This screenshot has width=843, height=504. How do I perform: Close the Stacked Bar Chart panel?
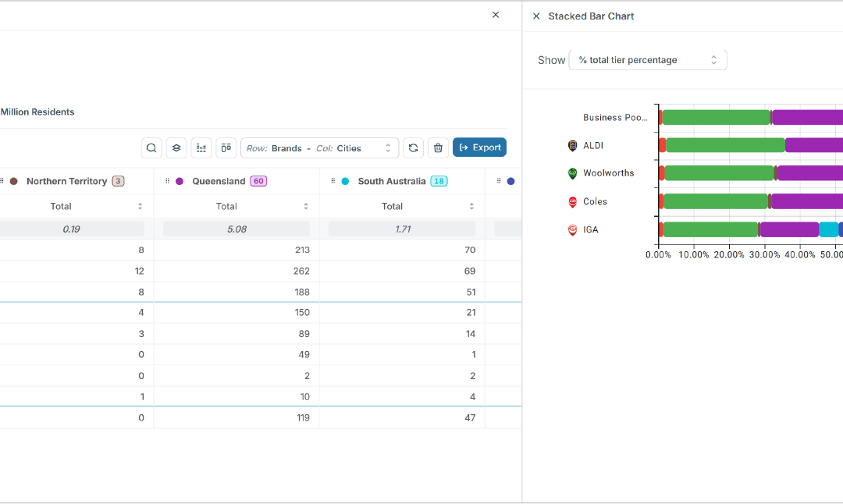tap(536, 16)
